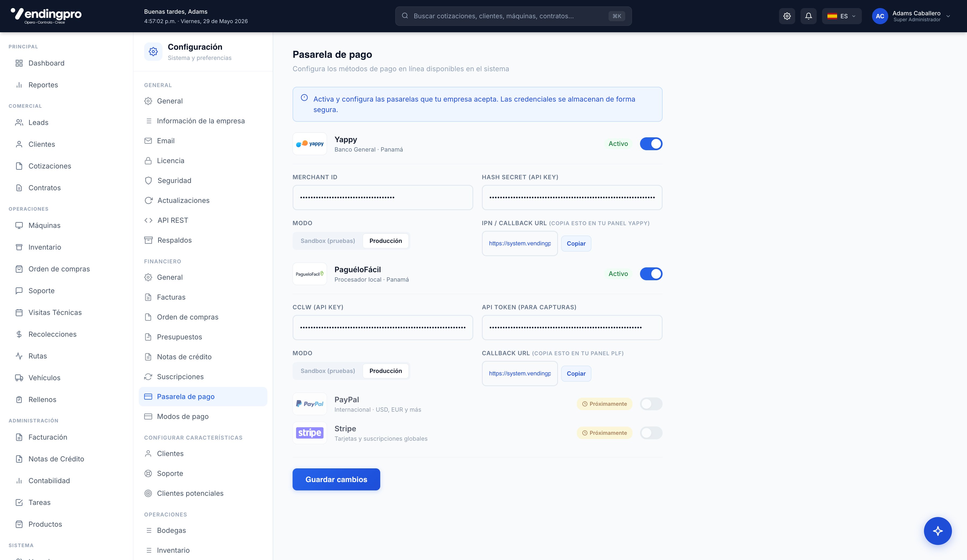The image size is (967, 560).
Task: Select Sandbox (pruebas) mode for PaguéloFácil
Action: [x=328, y=371]
